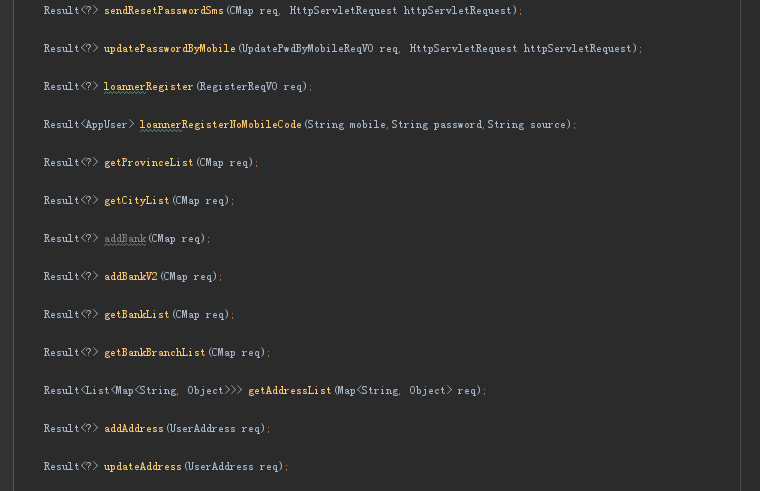The height and width of the screenshot is (491, 760).
Task: Select the loannerRegister method name
Action: (x=148, y=87)
